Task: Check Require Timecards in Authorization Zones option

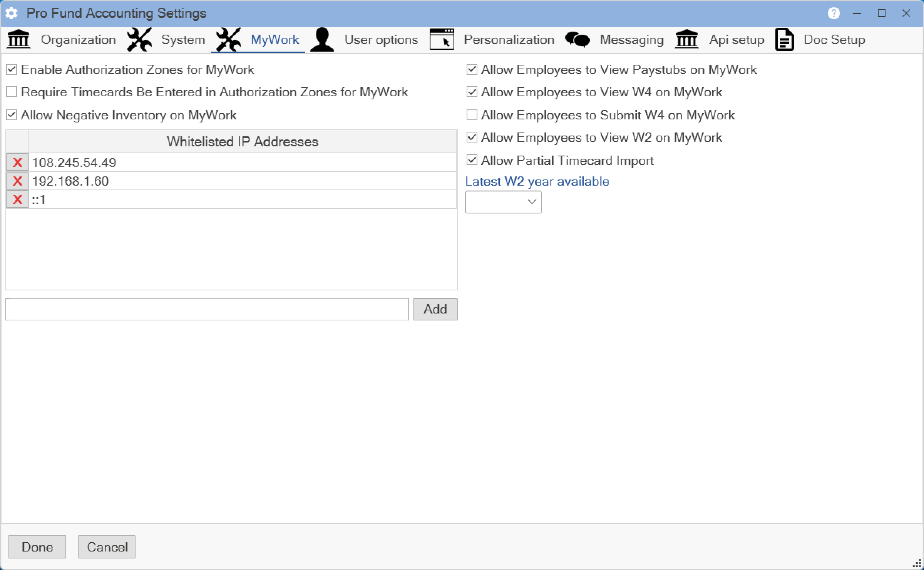Action: pos(12,92)
